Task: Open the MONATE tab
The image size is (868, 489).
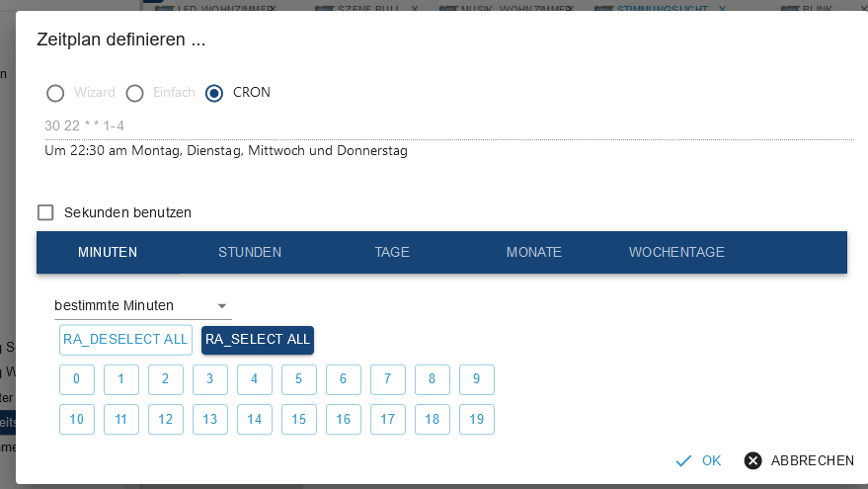Action: point(534,253)
